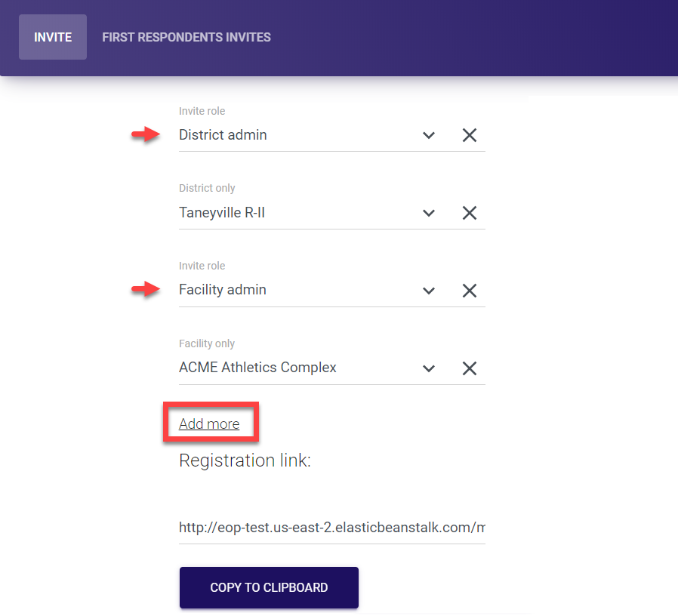Click the Taneyville R-II text value
This screenshot has height=616, width=678.
(x=222, y=213)
